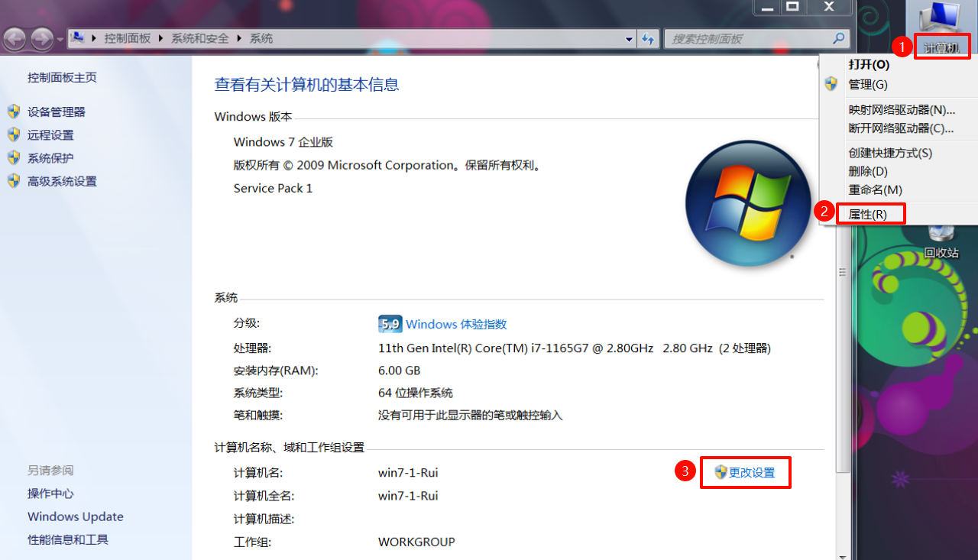Open the Windows 体验指数 link
Screen dimensions: 978x560
click(456, 324)
